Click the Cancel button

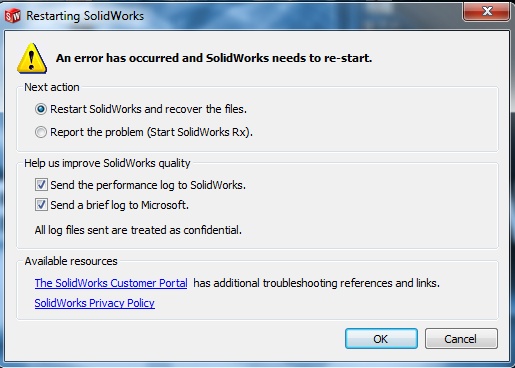coord(461,339)
